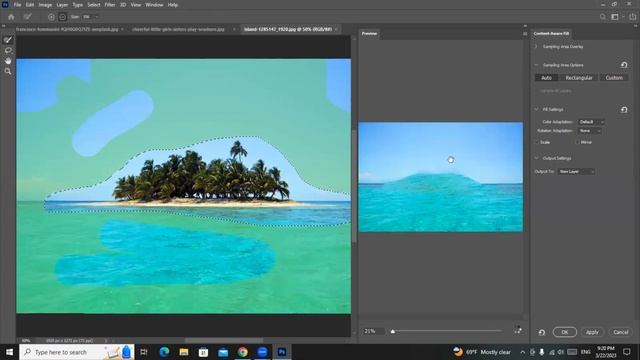Enable the Mirror checkbox
This screenshot has width=640, height=360.
point(577,142)
